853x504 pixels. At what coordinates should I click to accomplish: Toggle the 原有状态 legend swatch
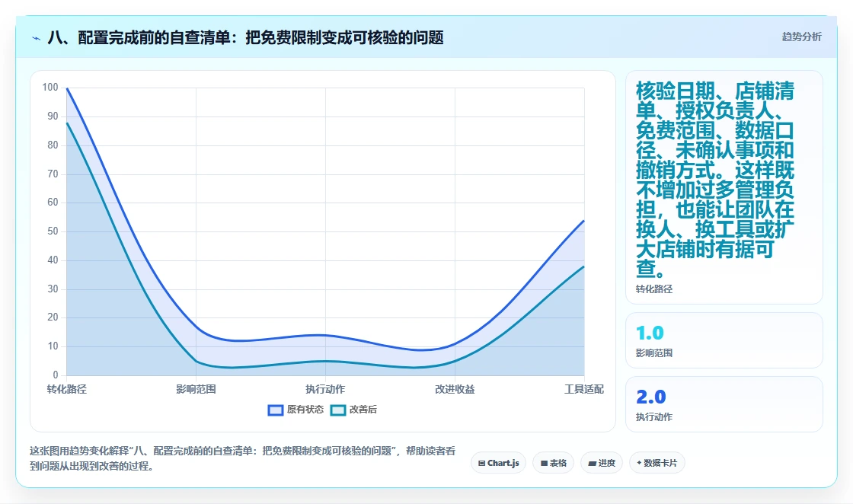(x=276, y=410)
